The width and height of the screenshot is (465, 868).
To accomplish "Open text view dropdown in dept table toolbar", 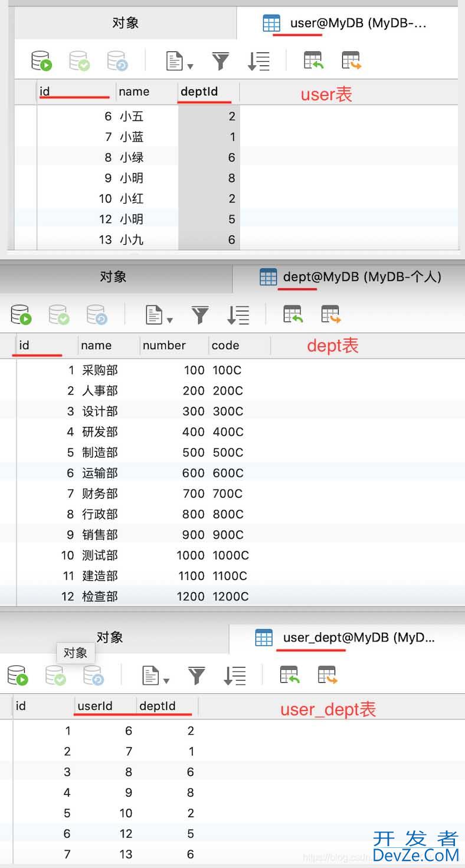I will (x=159, y=314).
